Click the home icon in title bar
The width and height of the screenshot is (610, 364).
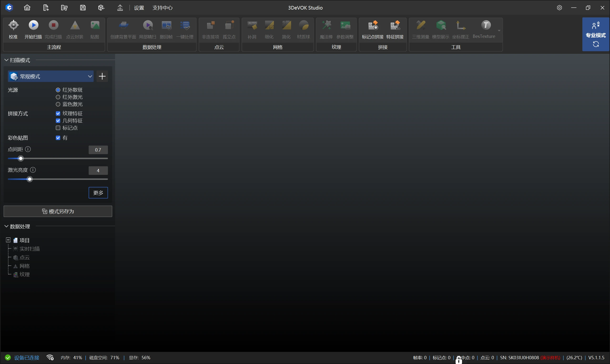(x=27, y=8)
